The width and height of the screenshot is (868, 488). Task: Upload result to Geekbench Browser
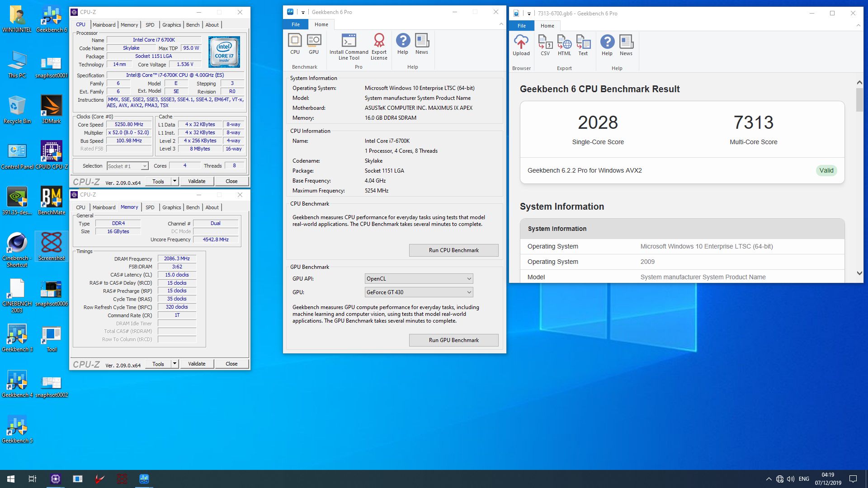pyautogui.click(x=521, y=46)
